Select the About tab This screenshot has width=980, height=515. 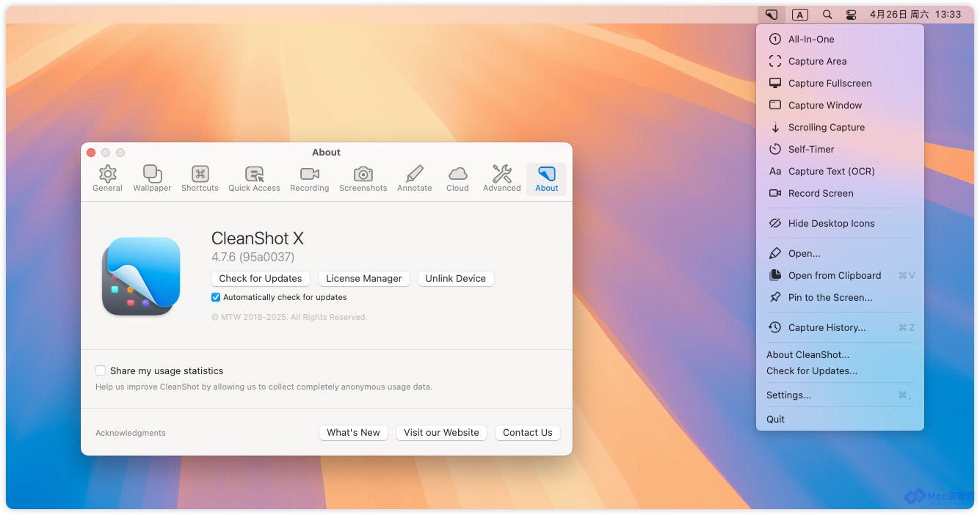click(546, 178)
